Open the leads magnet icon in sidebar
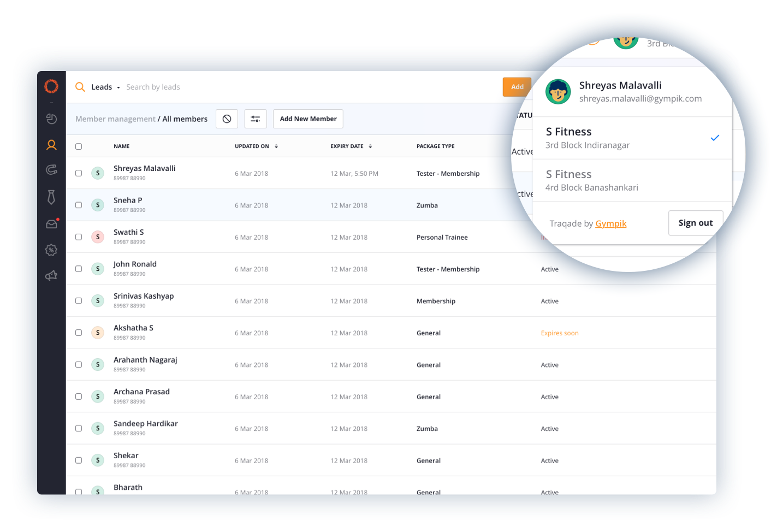This screenshot has width=783, height=532. coord(51,170)
